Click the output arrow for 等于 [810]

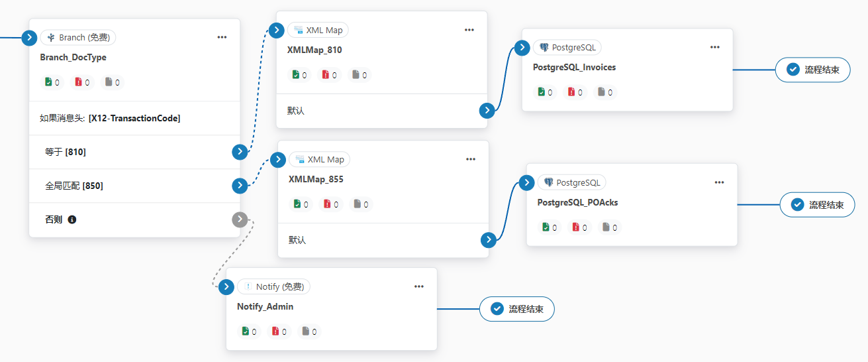click(x=240, y=152)
